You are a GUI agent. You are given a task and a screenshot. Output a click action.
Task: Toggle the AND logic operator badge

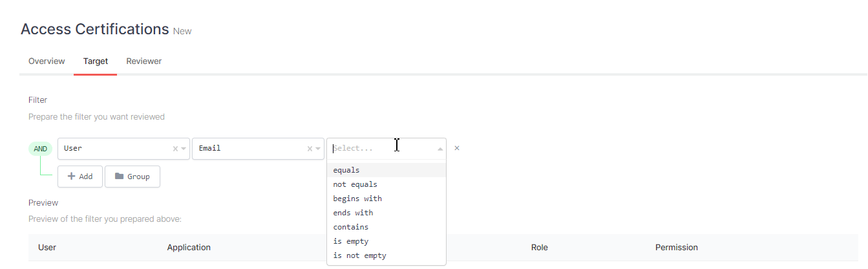tap(41, 149)
